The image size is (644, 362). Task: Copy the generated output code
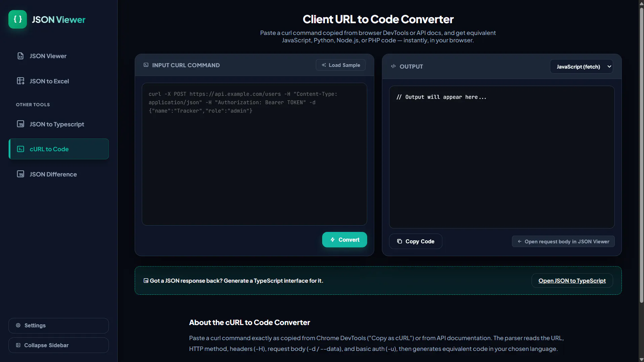416,241
